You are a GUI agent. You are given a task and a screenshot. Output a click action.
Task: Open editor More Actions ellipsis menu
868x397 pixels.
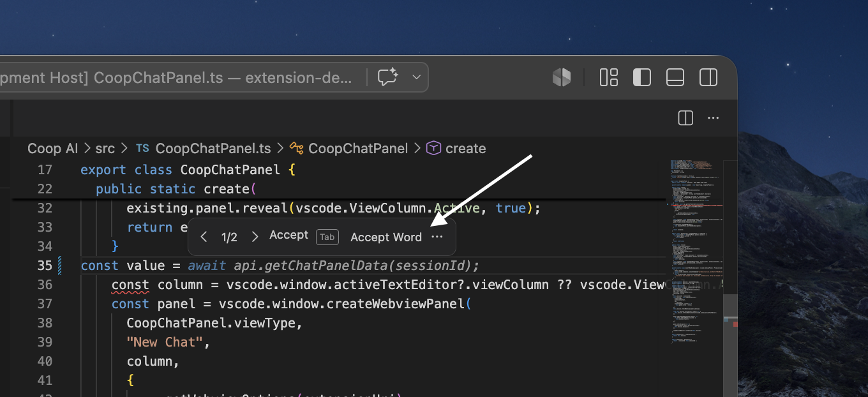pos(714,118)
